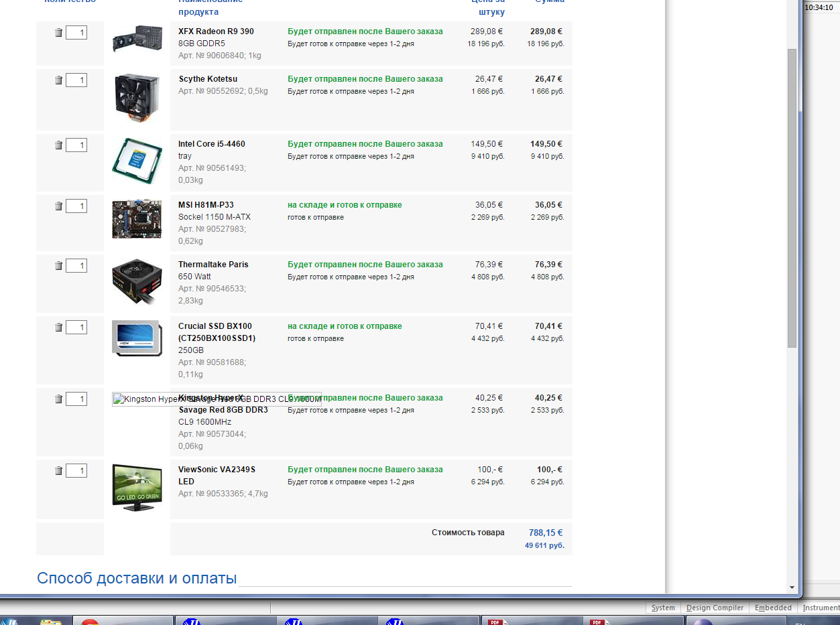840x625 pixels.
Task: Click Thermaltake power supply image
Action: pyautogui.click(x=137, y=282)
